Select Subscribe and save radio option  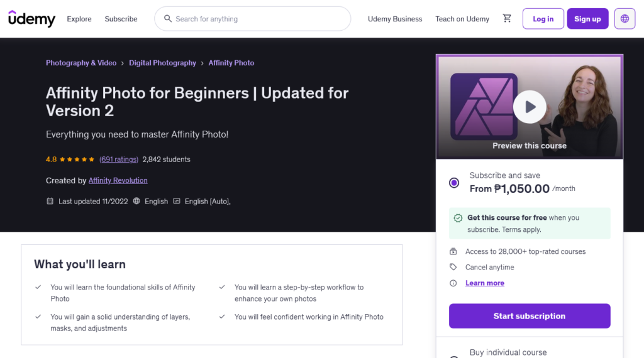(454, 183)
